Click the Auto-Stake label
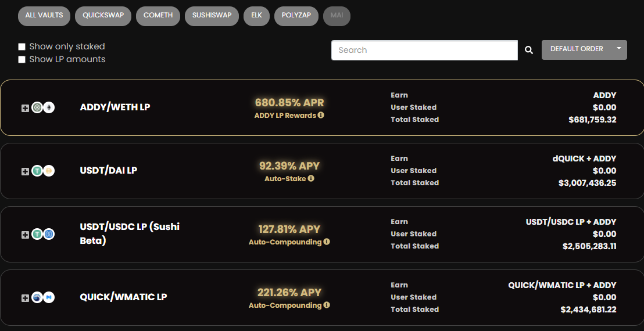The height and width of the screenshot is (331, 644). 285,179
